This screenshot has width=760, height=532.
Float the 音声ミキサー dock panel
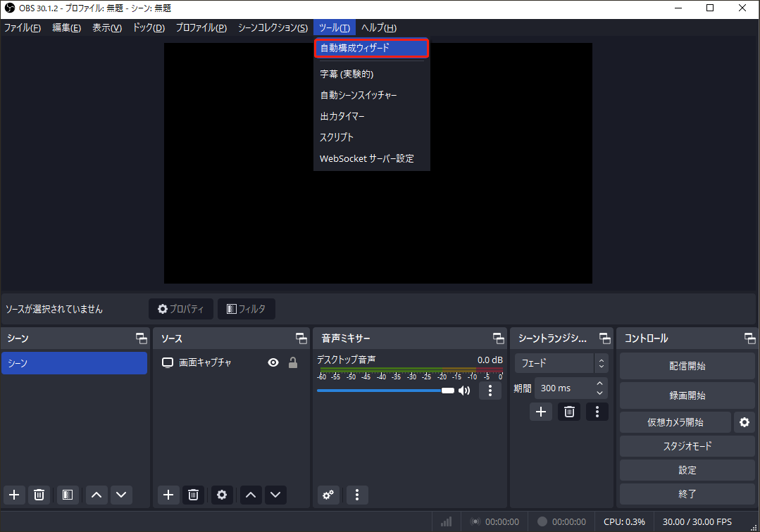point(498,338)
